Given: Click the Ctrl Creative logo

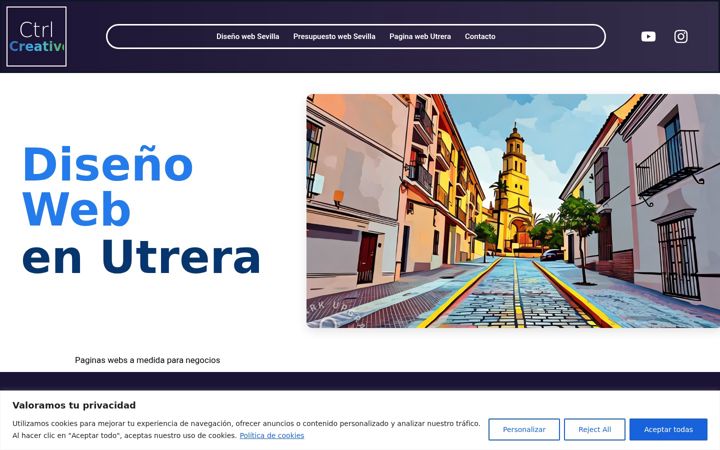Looking at the screenshot, I should 36,36.
